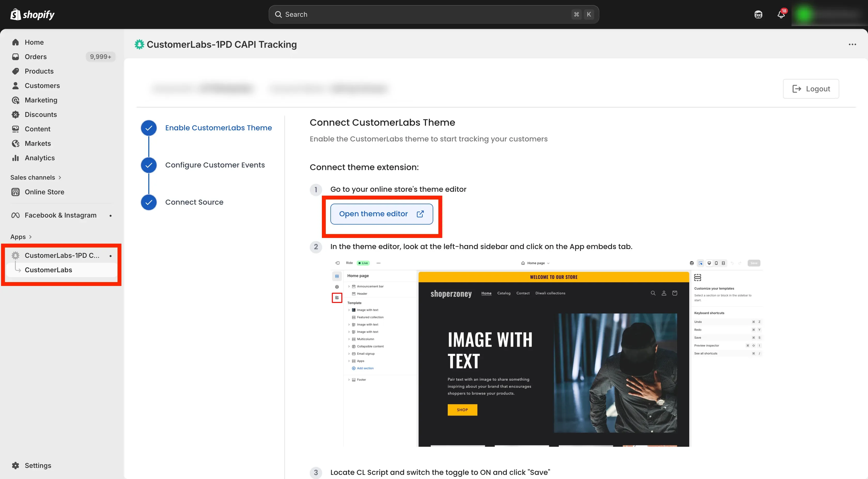The height and width of the screenshot is (479, 868).
Task: Open CustomerLabs-1PD C... app entry
Action: pyautogui.click(x=62, y=256)
